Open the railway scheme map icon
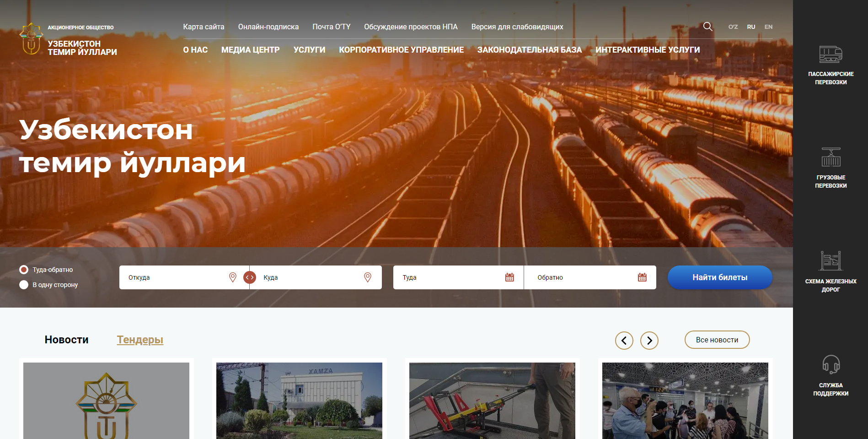Viewport: 868px width, 439px height. click(x=831, y=261)
